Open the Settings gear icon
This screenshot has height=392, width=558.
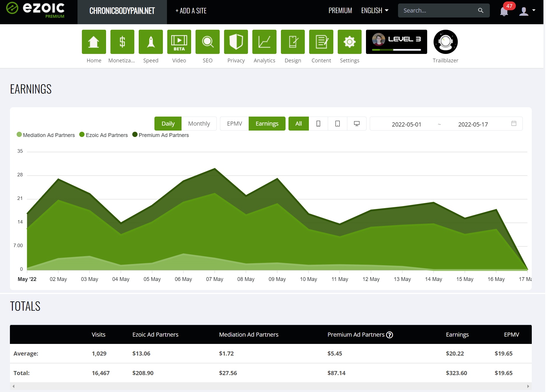pyautogui.click(x=350, y=42)
